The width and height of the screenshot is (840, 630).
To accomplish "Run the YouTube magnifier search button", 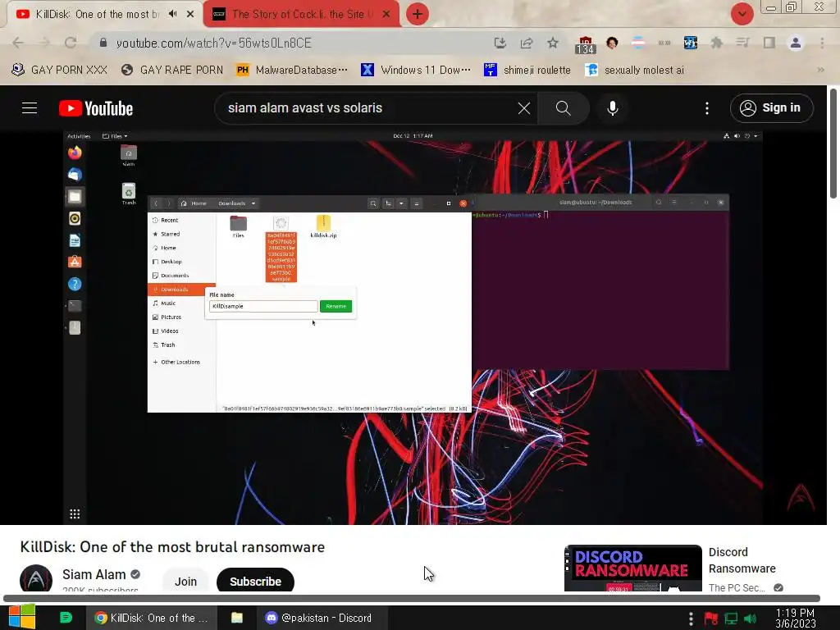I will coord(563,108).
